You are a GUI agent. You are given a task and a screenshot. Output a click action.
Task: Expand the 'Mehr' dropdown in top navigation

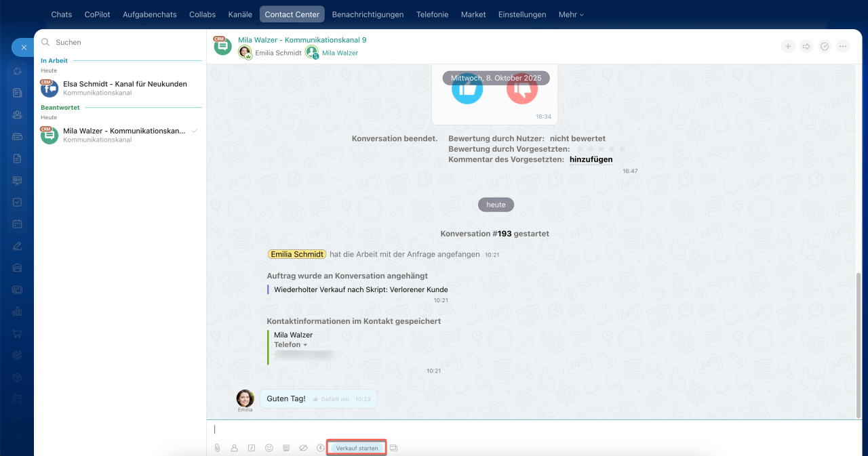coord(570,14)
